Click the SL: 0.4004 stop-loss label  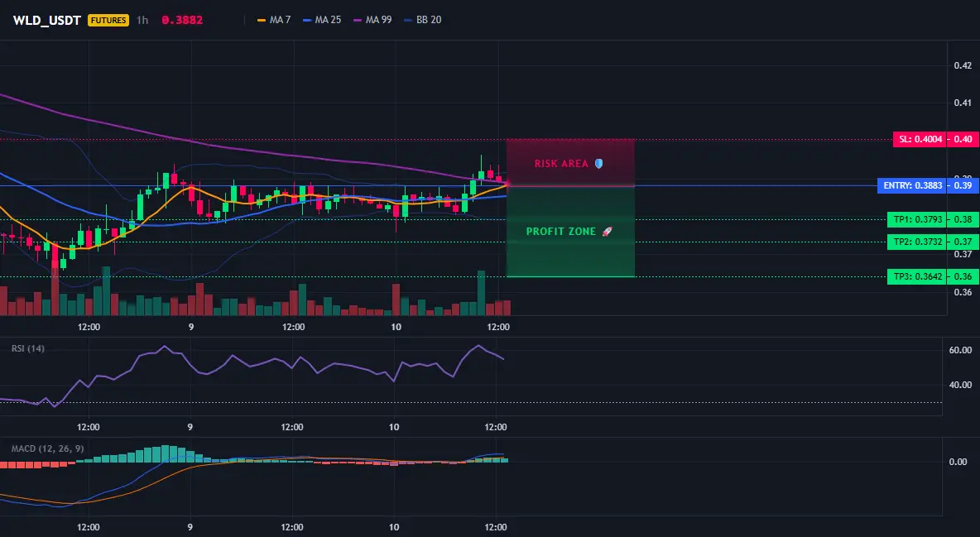(x=920, y=139)
